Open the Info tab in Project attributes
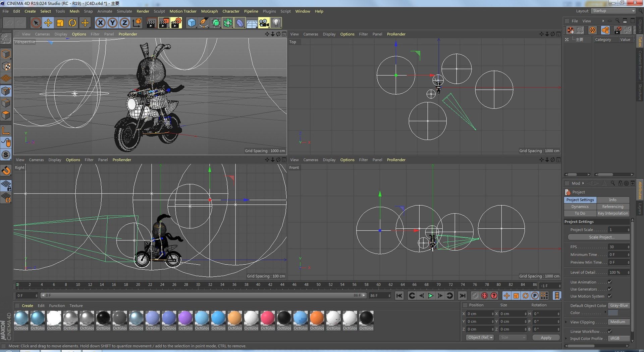 pos(612,200)
